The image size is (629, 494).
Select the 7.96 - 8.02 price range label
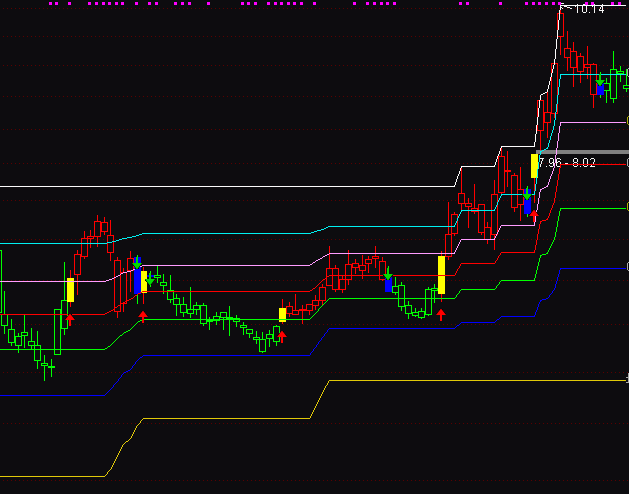[x=567, y=162]
